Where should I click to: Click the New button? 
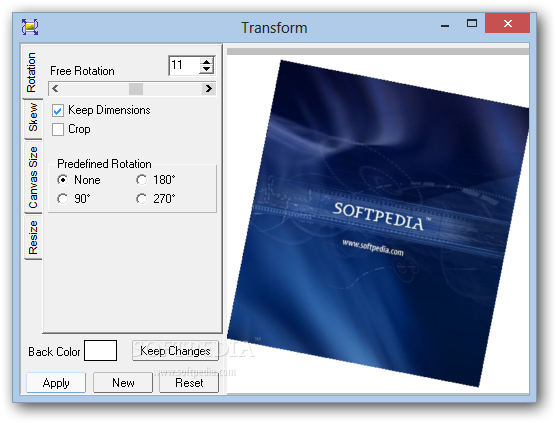(123, 383)
